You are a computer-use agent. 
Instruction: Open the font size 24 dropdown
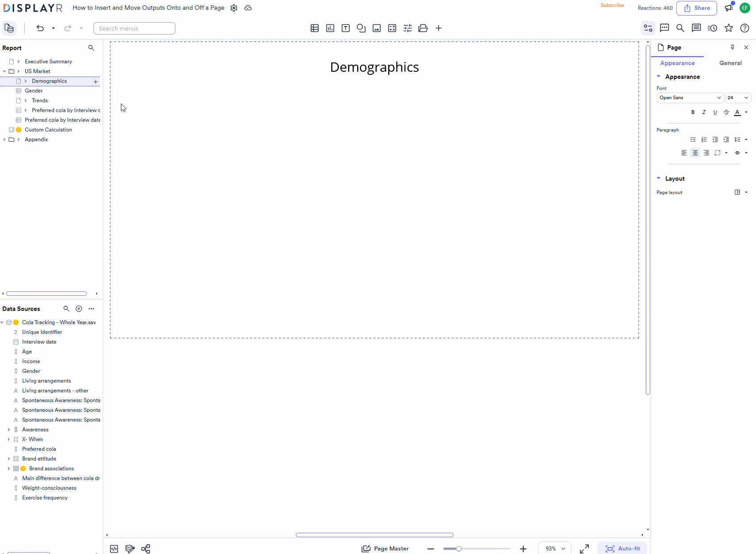click(737, 97)
